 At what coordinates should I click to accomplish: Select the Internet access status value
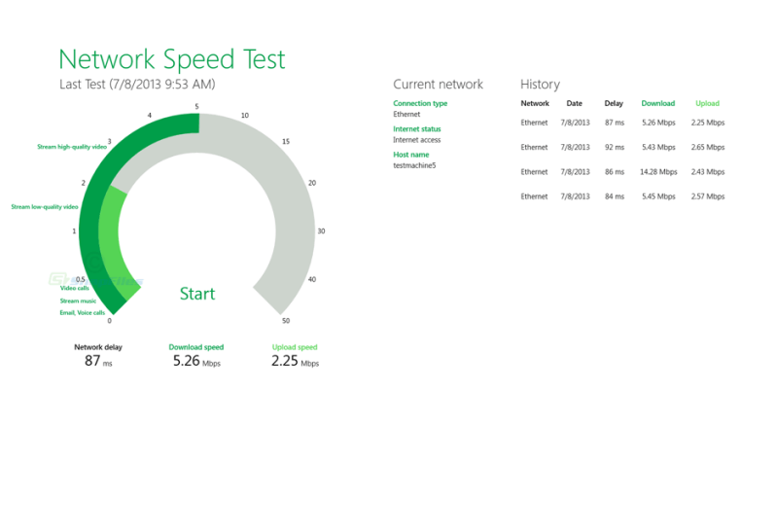[x=417, y=140]
